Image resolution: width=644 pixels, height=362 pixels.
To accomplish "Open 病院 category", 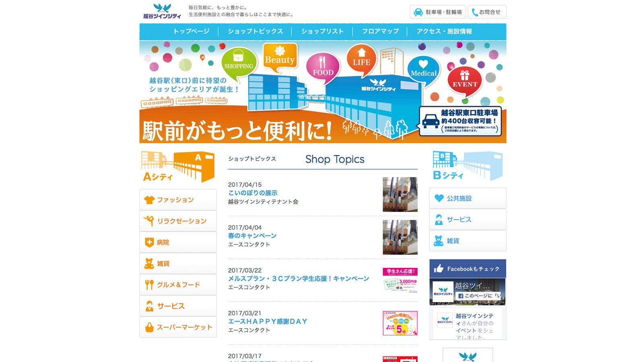I will click(178, 242).
